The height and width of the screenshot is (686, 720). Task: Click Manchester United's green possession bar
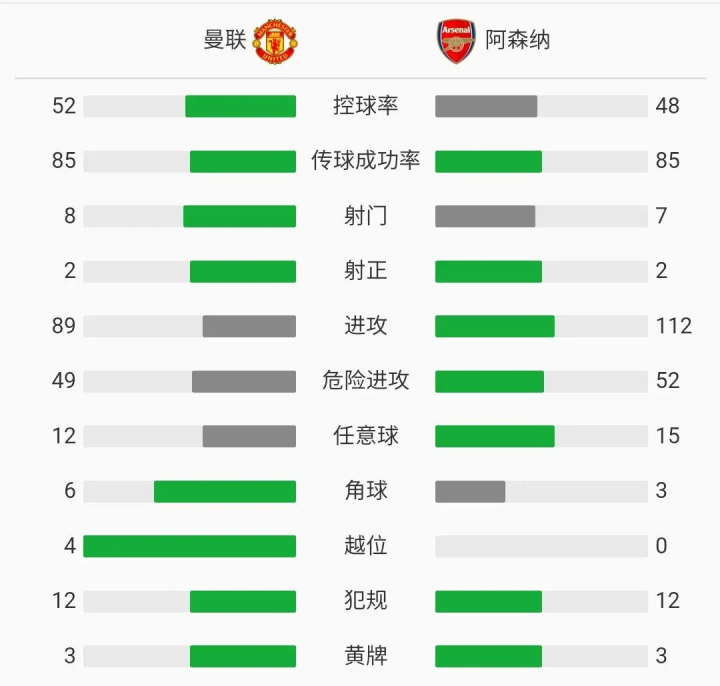(240, 106)
